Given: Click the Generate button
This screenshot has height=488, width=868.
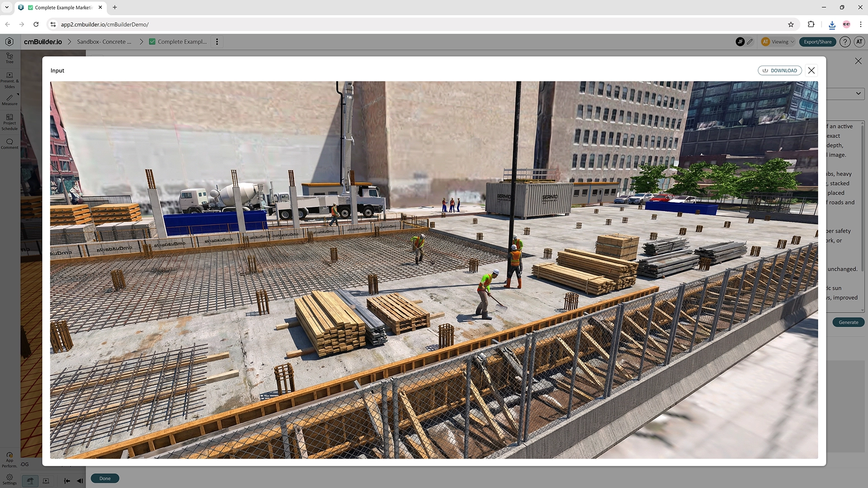Looking at the screenshot, I should click(848, 322).
